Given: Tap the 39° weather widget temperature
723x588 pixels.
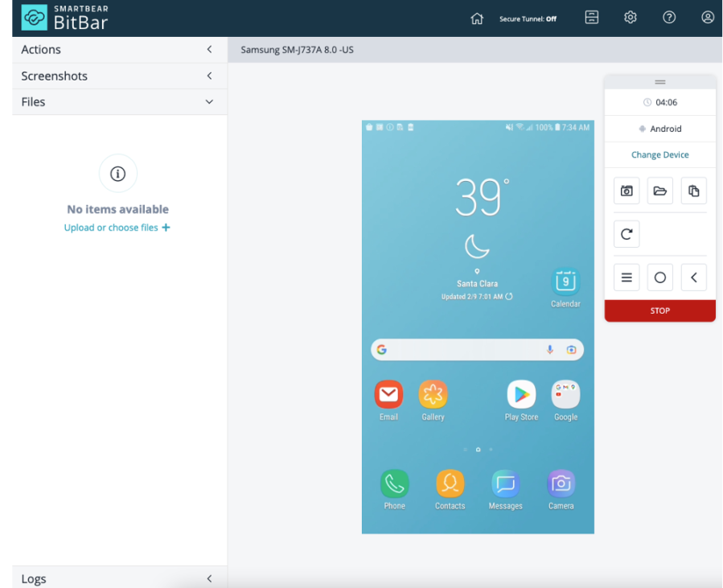Looking at the screenshot, I should pos(482,197).
